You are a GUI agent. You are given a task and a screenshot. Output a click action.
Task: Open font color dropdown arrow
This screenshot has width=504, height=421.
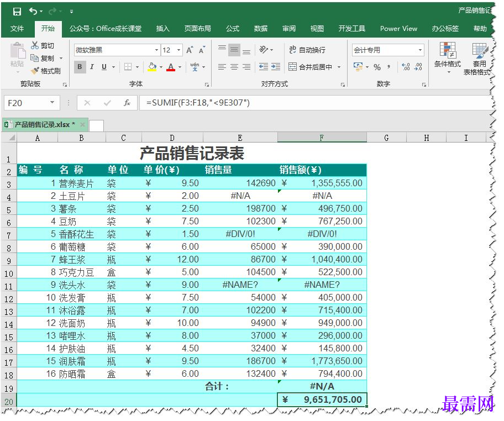point(180,67)
